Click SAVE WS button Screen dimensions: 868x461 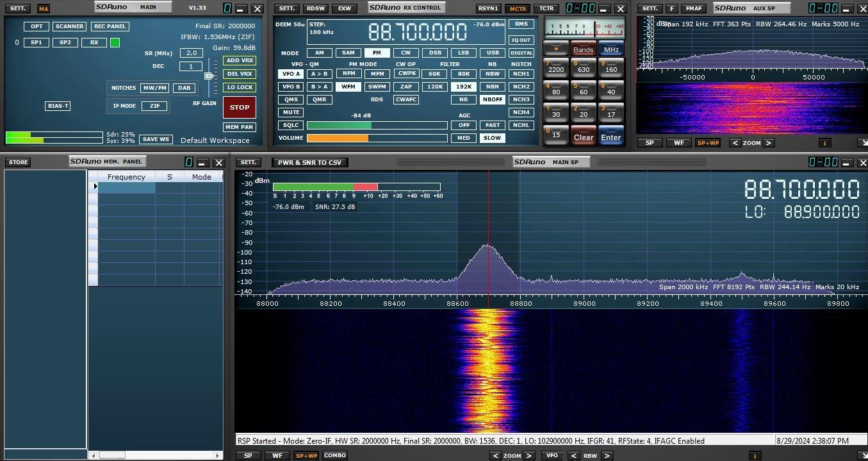point(156,139)
